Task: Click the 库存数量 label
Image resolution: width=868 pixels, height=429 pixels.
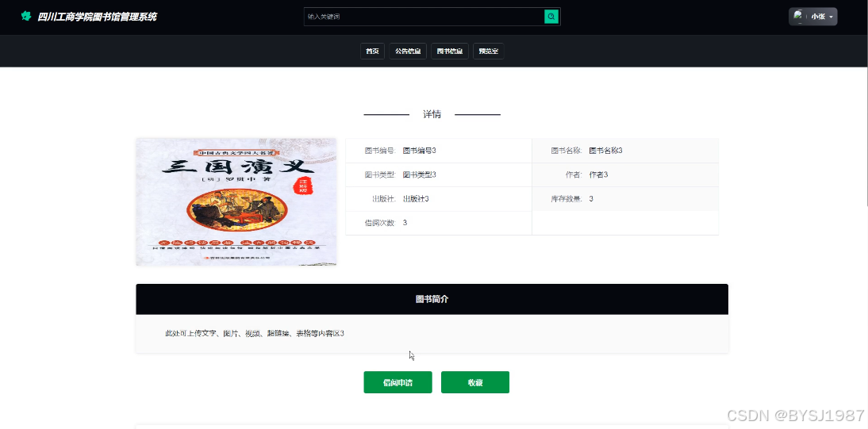Action: point(567,199)
